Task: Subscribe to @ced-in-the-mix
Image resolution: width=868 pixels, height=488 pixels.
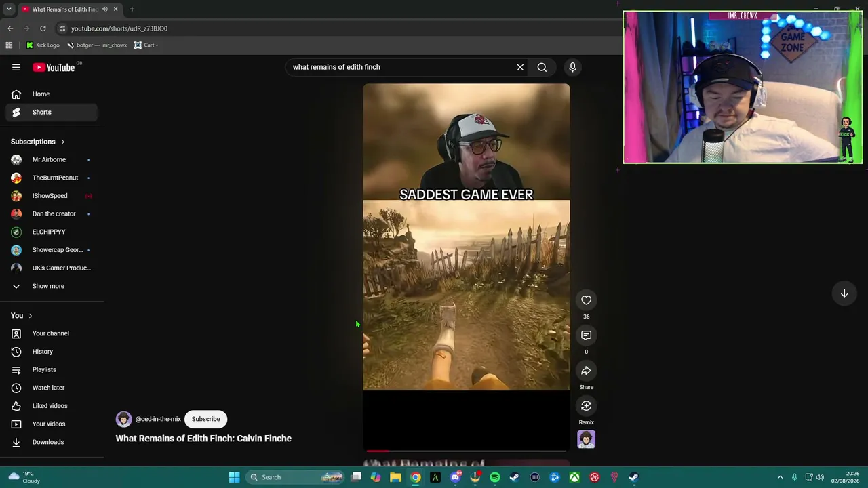Action: coord(205,419)
